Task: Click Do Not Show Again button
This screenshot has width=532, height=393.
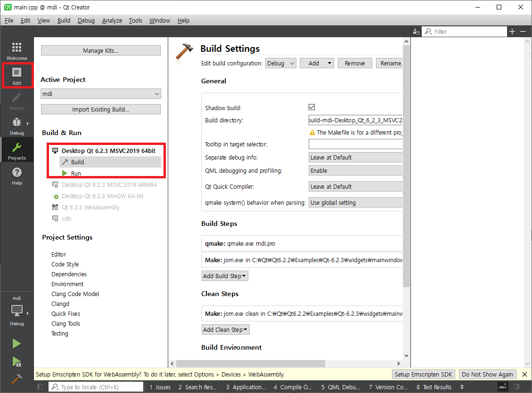Action: tap(487, 374)
